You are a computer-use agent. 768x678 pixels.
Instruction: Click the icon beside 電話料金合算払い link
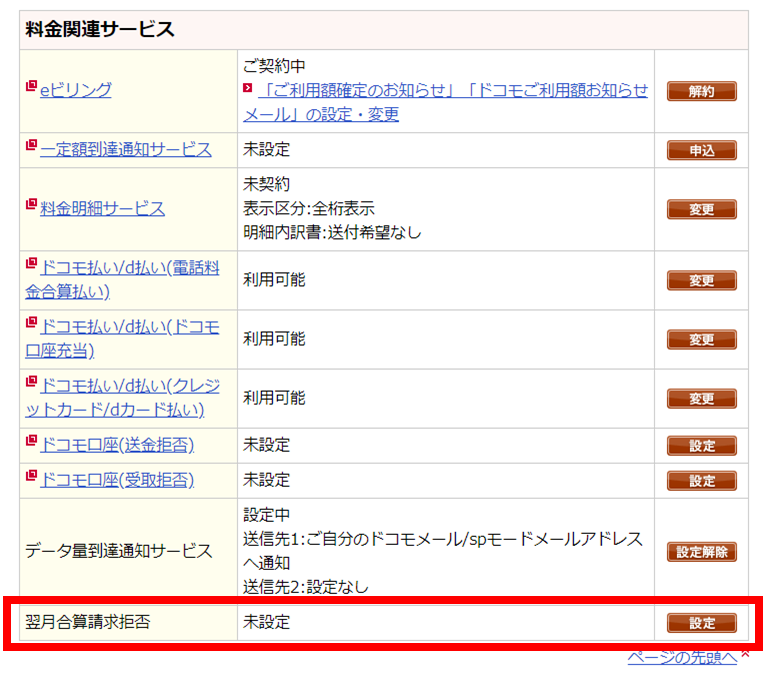[31, 263]
